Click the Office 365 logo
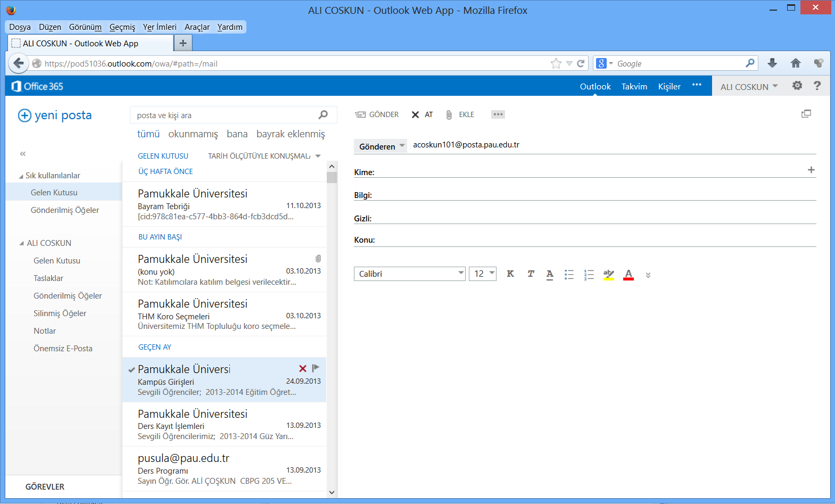Image resolution: width=835 pixels, height=504 pixels. 37,86
